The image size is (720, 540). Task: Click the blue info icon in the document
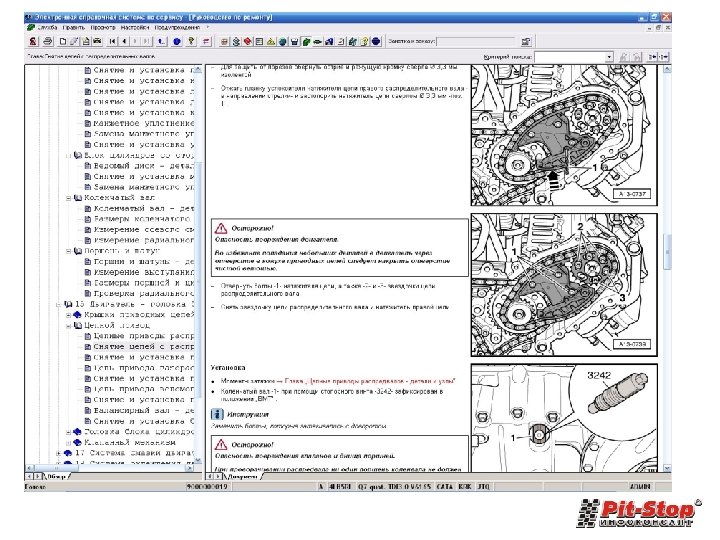click(217, 414)
